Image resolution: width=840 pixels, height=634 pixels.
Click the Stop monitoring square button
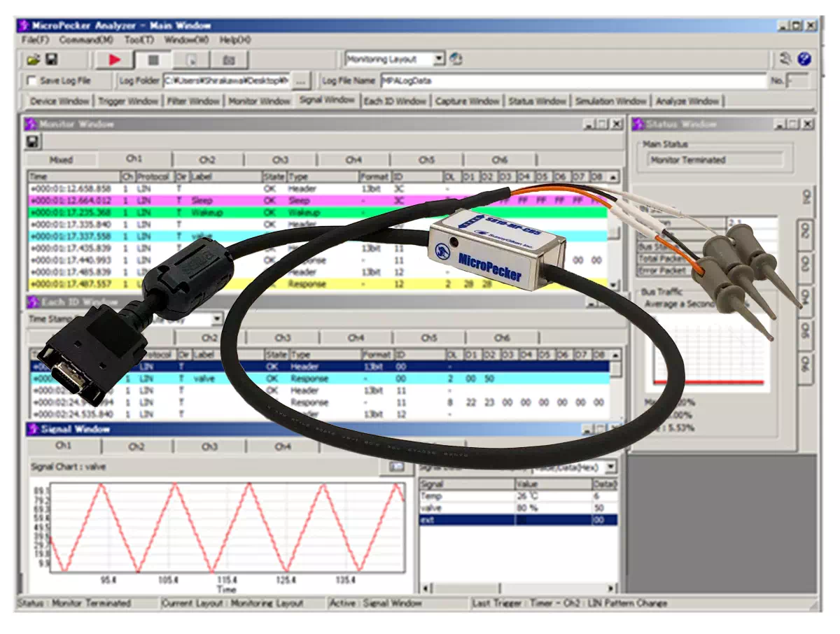click(153, 59)
